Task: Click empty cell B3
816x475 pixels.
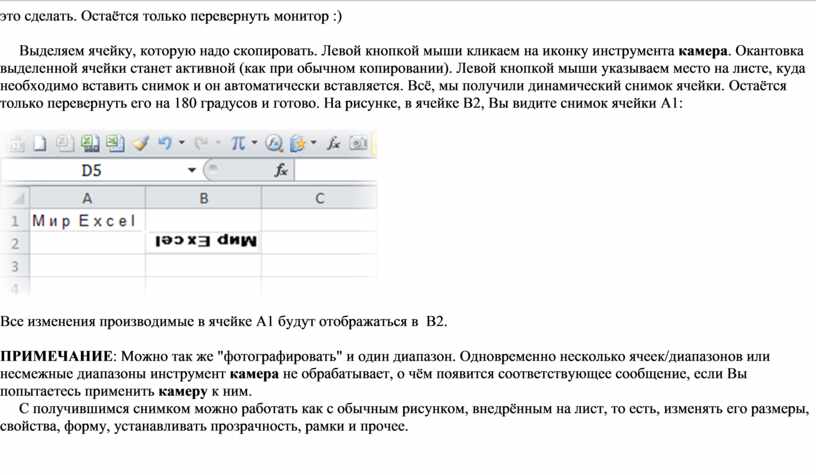Action: (203, 266)
